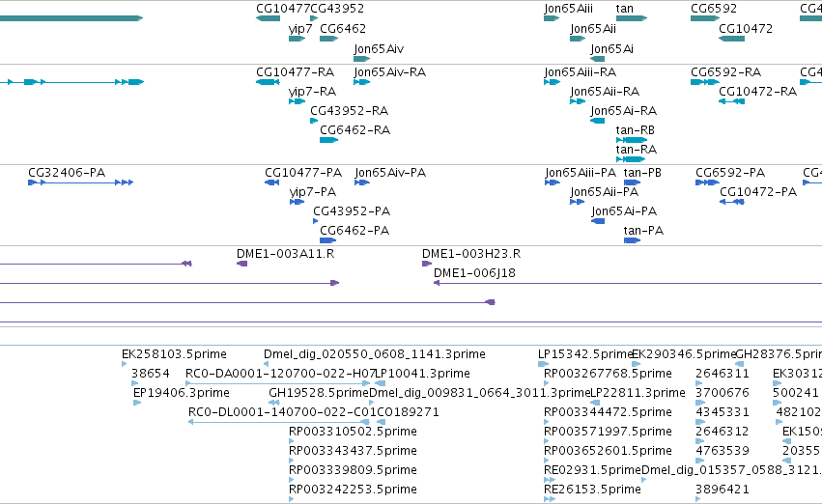Screen dimensions: 822x504
Task: Select the CG10472 gene label
Action: 746,29
